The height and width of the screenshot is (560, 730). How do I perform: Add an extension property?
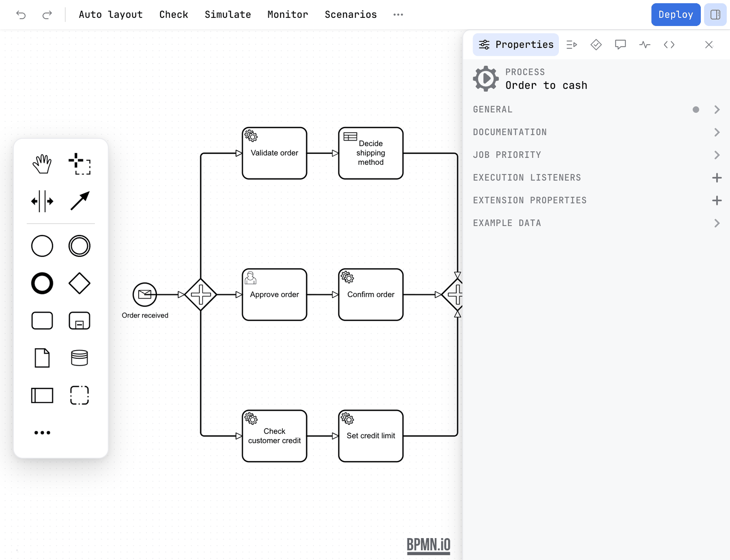click(x=717, y=200)
